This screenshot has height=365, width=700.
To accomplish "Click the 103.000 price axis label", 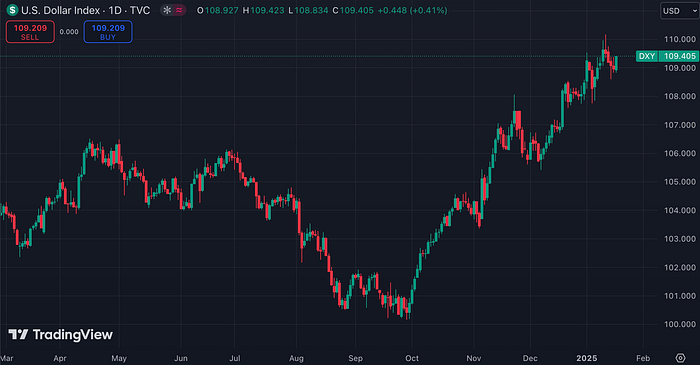I will (x=679, y=239).
